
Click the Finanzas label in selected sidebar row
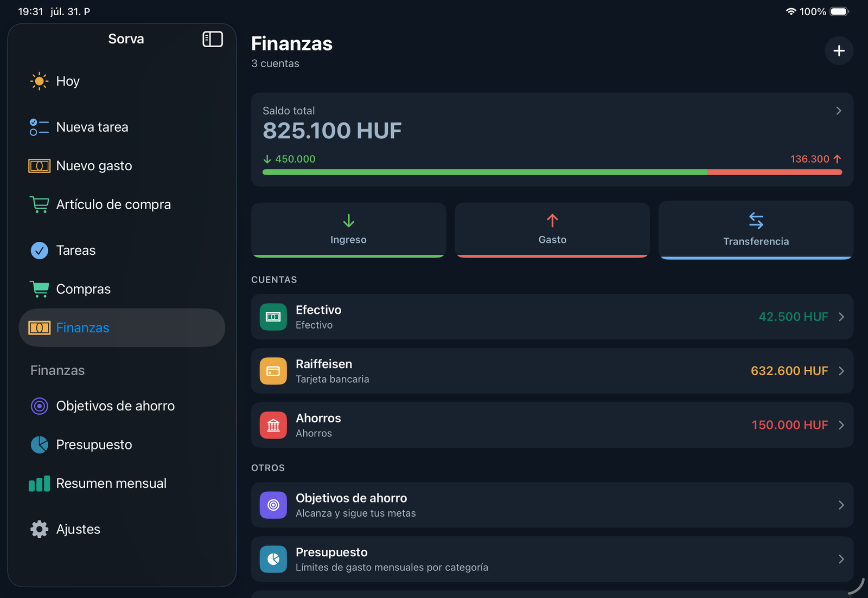(x=82, y=328)
